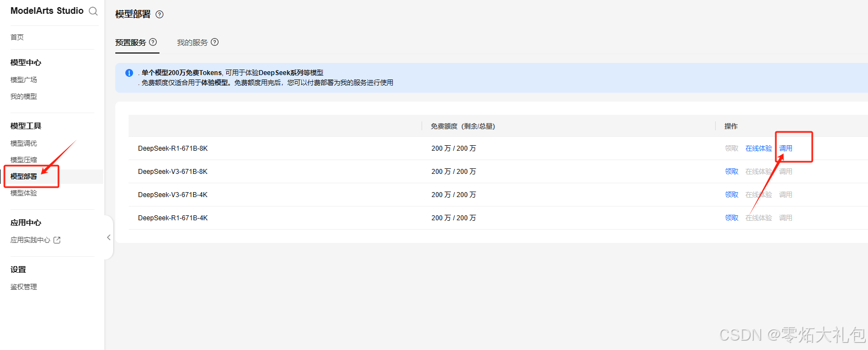Select 模型部署 in the sidebar
This screenshot has height=350, width=868.
coord(24,176)
